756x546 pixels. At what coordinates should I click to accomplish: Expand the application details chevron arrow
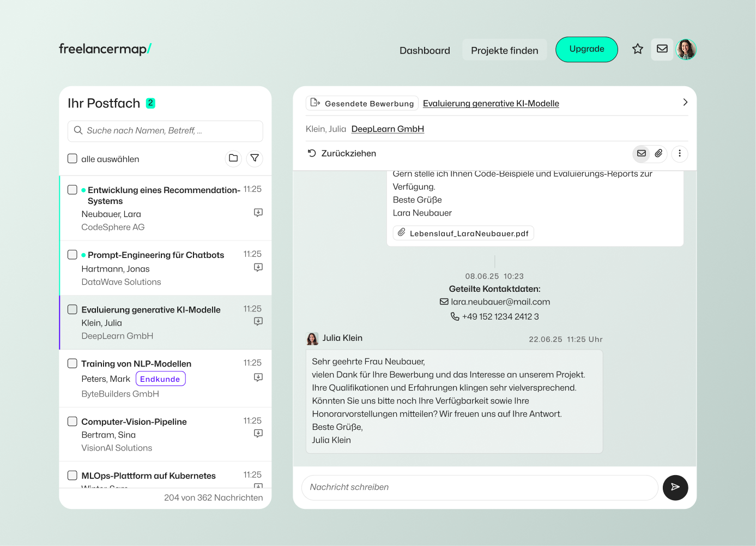(x=685, y=103)
